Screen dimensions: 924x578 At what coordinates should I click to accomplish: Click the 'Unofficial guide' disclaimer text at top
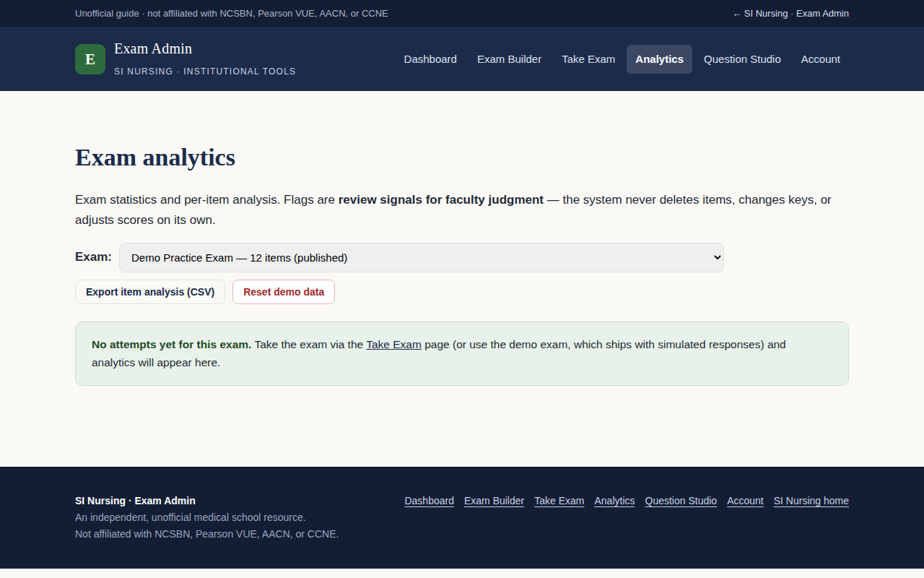coord(232,14)
